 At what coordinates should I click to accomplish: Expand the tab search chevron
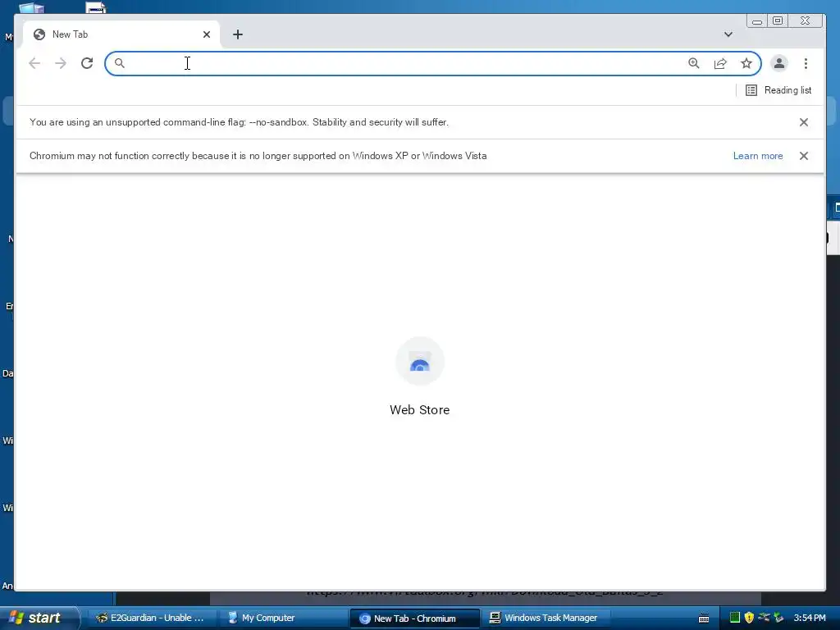click(728, 34)
